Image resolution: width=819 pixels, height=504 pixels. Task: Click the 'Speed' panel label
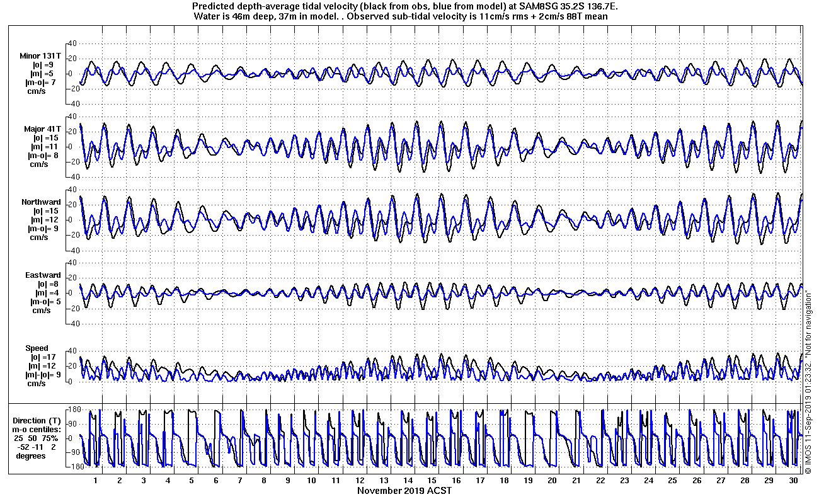(x=37, y=348)
